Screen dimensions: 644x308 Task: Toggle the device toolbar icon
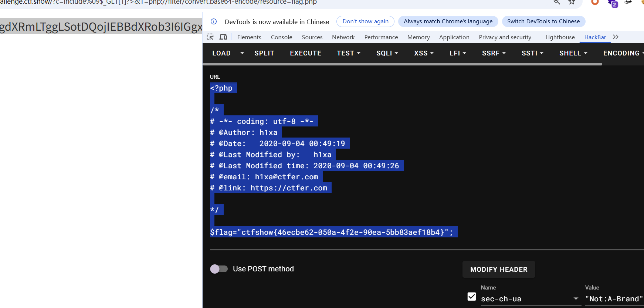(x=223, y=37)
